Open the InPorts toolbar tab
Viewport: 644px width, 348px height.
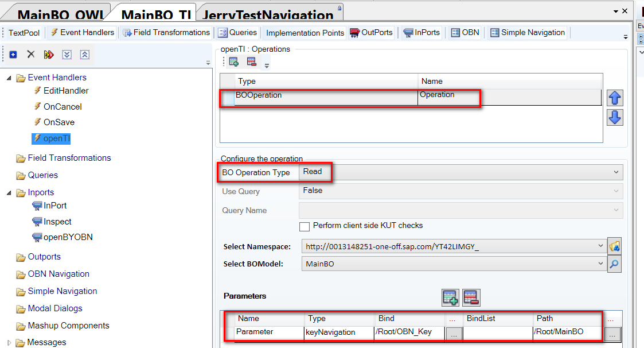point(422,32)
